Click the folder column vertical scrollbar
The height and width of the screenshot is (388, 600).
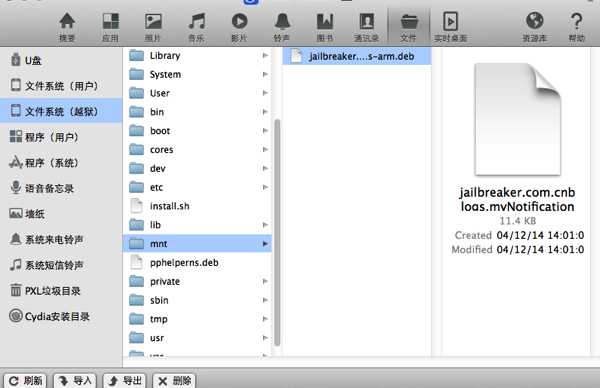click(x=277, y=232)
